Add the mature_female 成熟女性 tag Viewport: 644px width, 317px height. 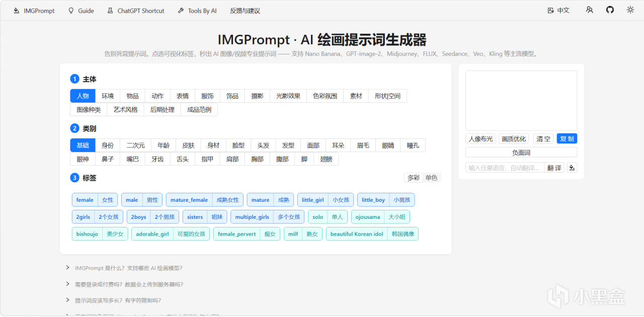coord(205,200)
